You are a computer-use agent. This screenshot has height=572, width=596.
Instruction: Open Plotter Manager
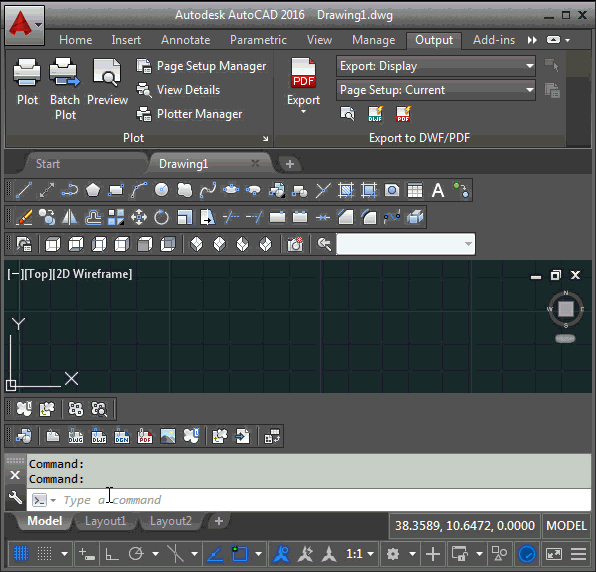pos(189,114)
